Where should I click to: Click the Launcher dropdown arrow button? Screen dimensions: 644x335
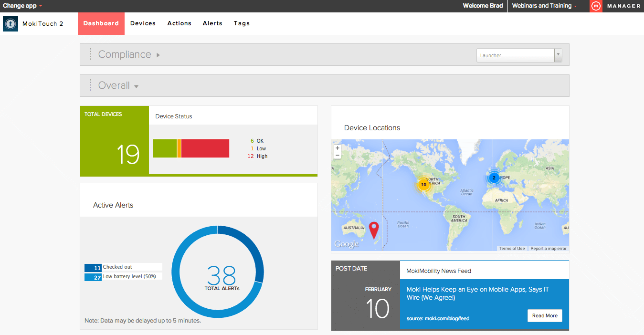tap(558, 55)
